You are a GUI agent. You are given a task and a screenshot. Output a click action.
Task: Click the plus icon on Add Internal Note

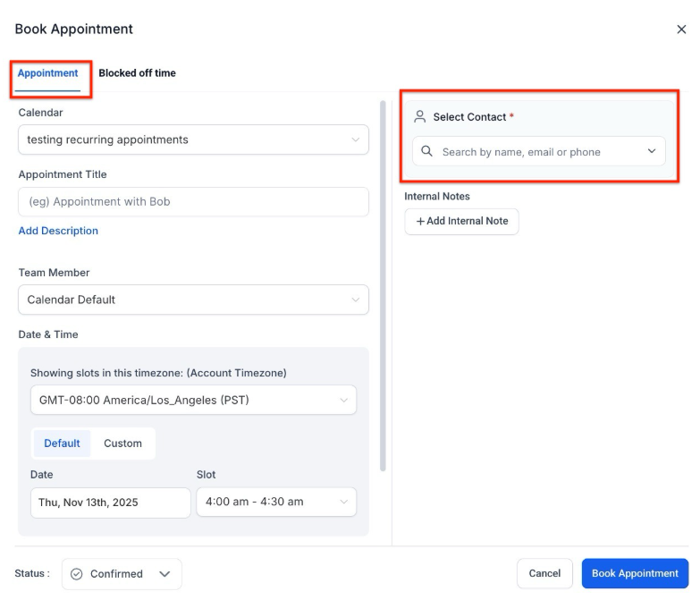click(420, 222)
